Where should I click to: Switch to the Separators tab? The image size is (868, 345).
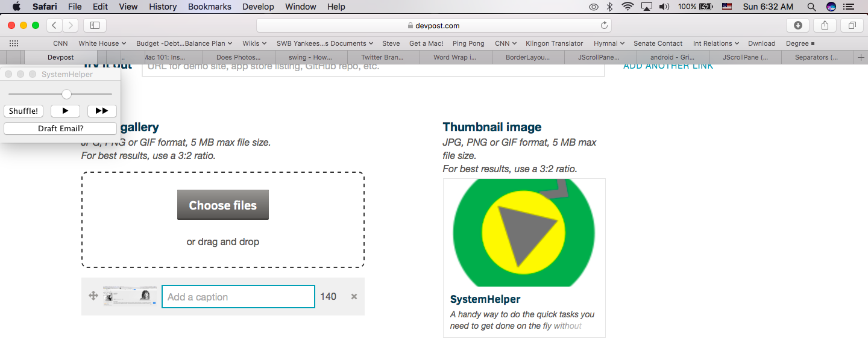click(x=817, y=57)
